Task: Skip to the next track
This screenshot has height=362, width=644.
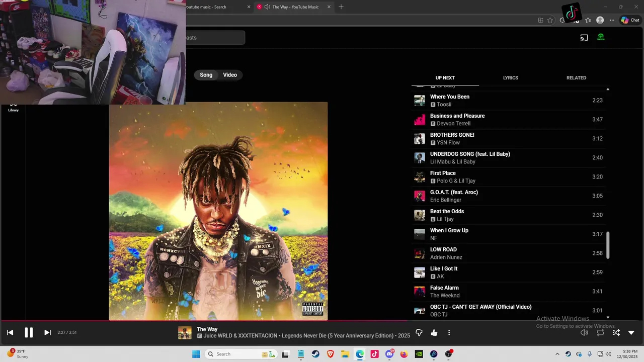Action: point(47,332)
